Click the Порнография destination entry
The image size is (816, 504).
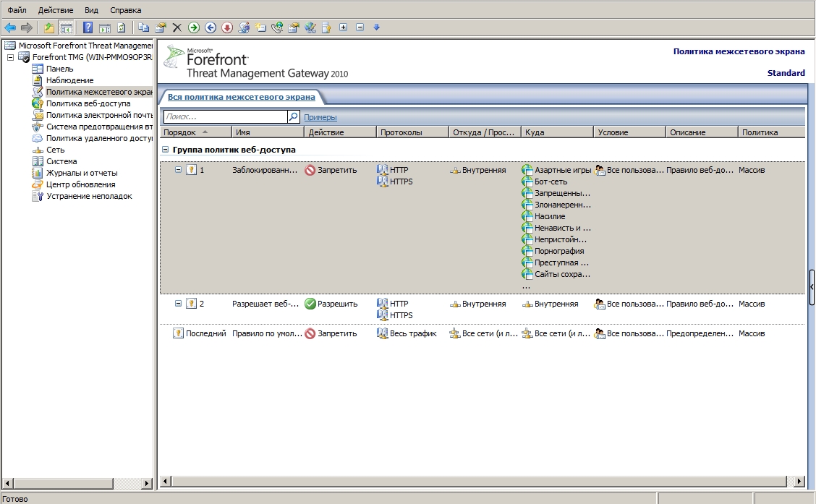click(559, 251)
